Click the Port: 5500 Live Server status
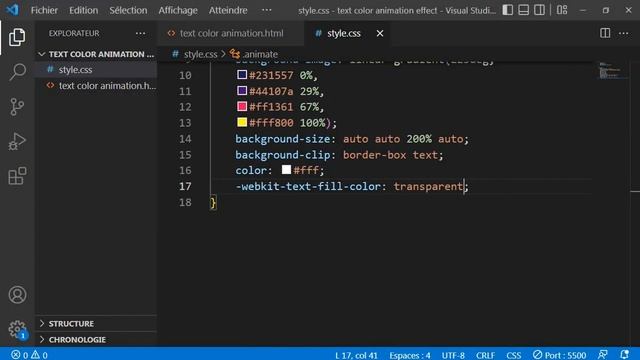The image size is (640, 360). [x=560, y=355]
